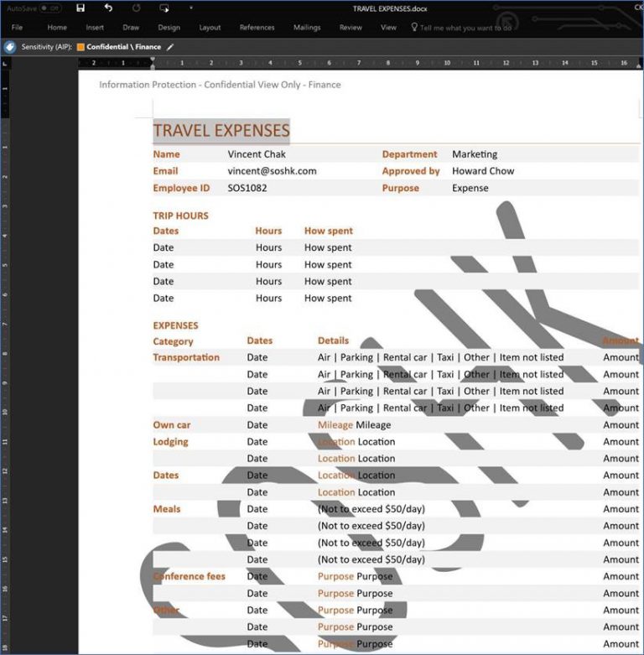Open the Review tab

[351, 27]
